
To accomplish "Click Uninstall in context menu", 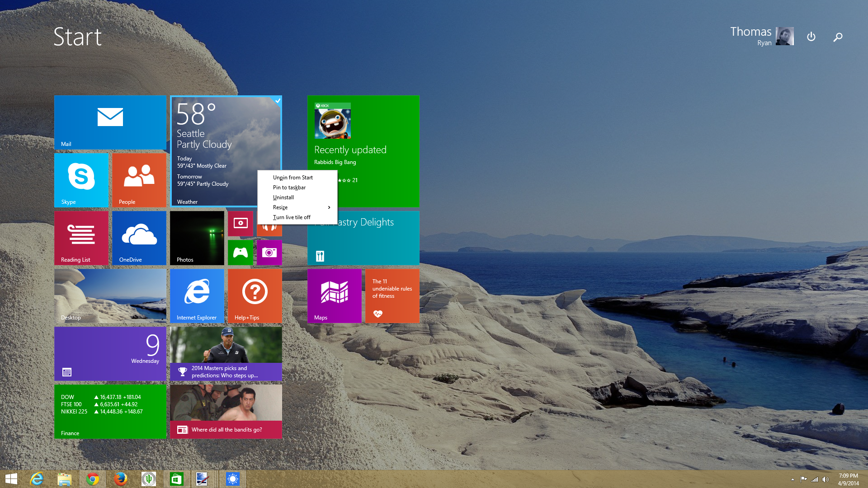I will click(283, 197).
